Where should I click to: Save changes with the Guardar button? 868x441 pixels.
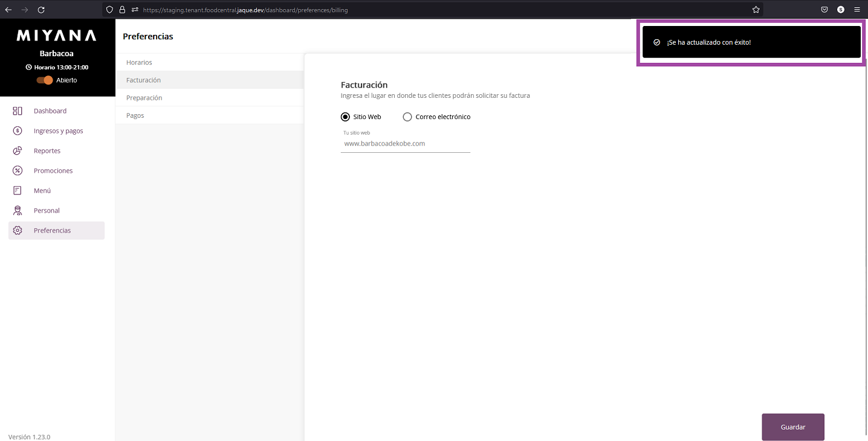coord(793,427)
